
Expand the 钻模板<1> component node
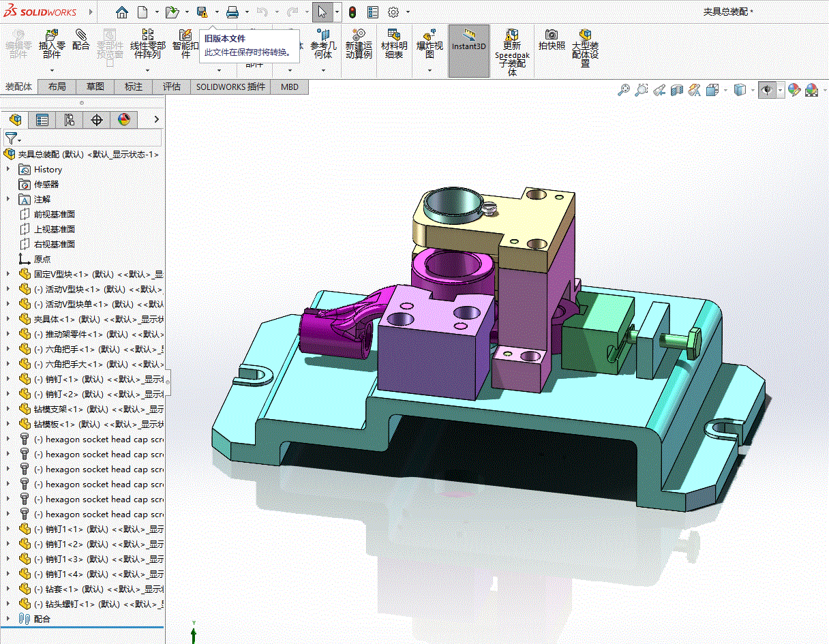tap(8, 424)
